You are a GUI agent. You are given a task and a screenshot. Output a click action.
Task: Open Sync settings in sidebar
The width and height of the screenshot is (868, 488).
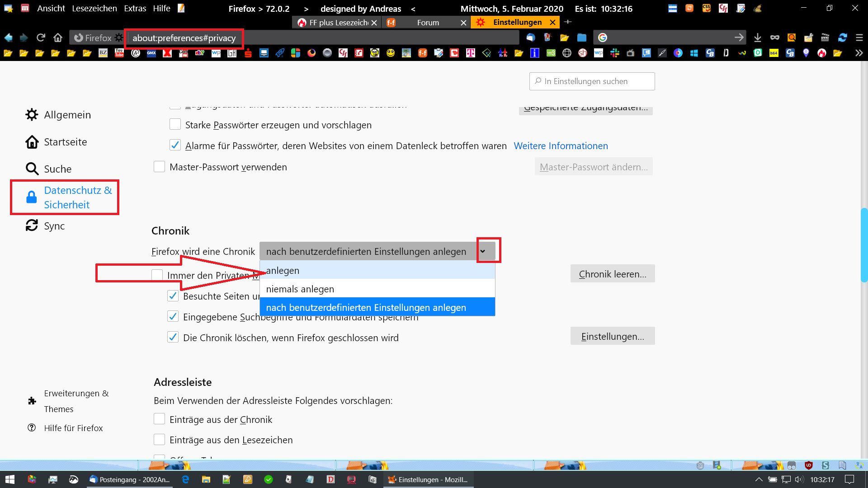pyautogui.click(x=54, y=226)
